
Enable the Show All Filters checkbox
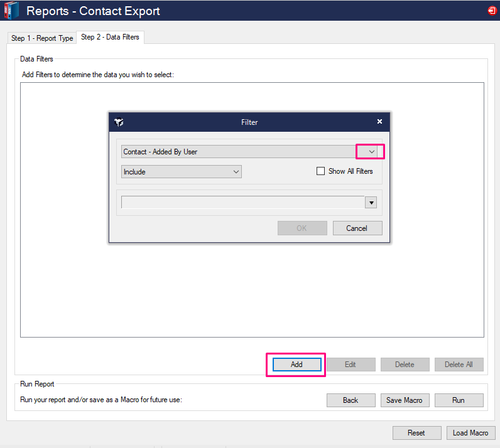click(321, 171)
